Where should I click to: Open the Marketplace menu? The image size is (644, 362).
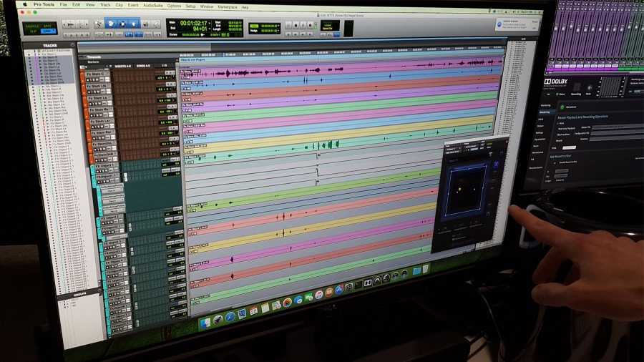[x=227, y=7]
